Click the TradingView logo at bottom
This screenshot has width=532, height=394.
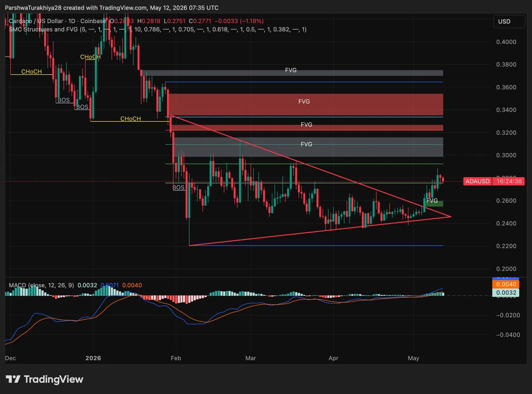pos(44,379)
